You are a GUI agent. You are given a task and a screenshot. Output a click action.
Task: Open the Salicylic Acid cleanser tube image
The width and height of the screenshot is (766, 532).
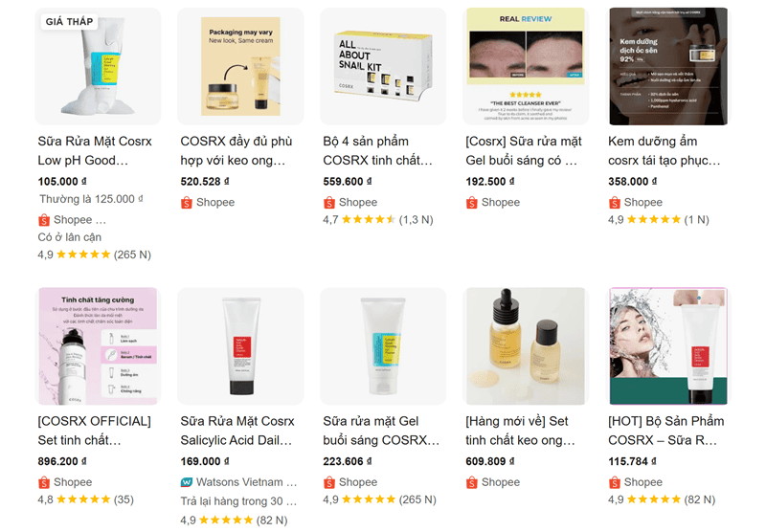(240, 346)
